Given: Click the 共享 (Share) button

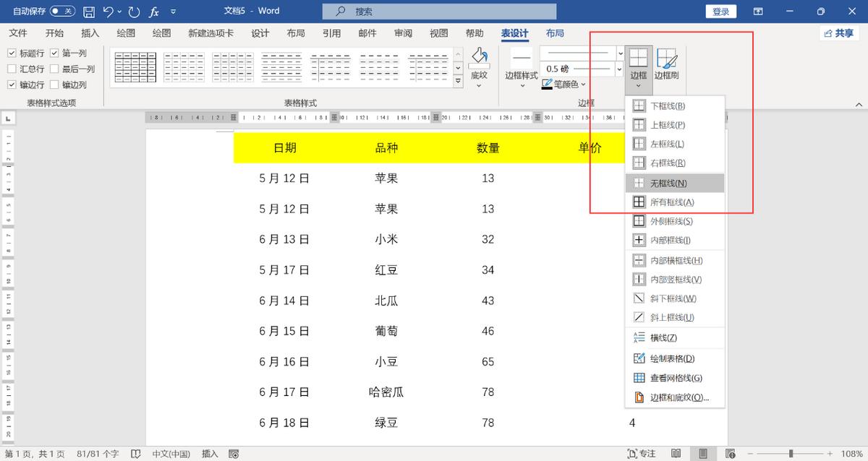Looking at the screenshot, I should [839, 33].
